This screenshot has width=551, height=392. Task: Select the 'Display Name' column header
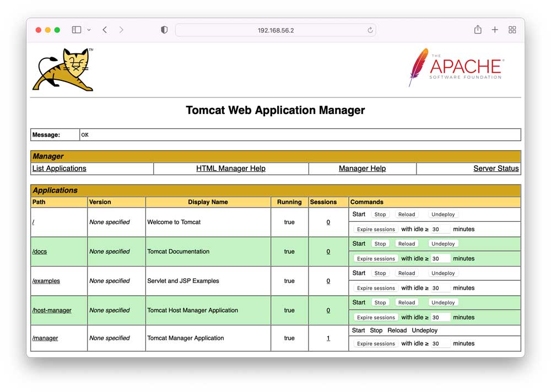208,202
